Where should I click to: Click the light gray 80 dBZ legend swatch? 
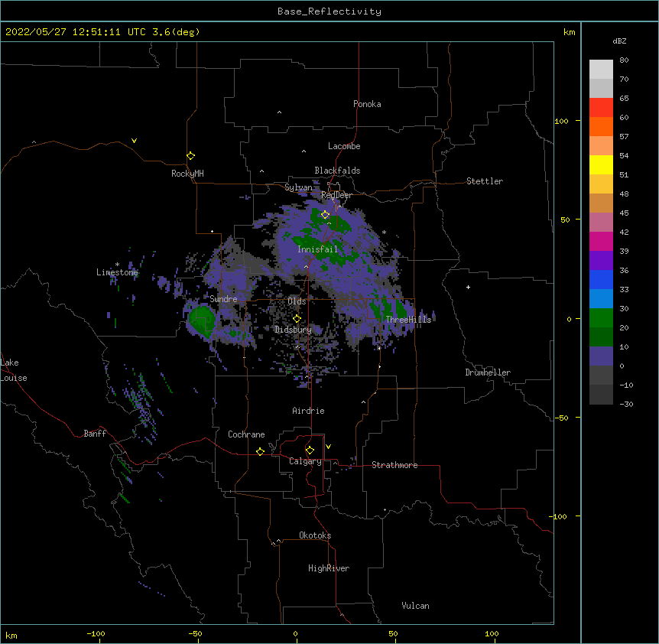tap(601, 70)
